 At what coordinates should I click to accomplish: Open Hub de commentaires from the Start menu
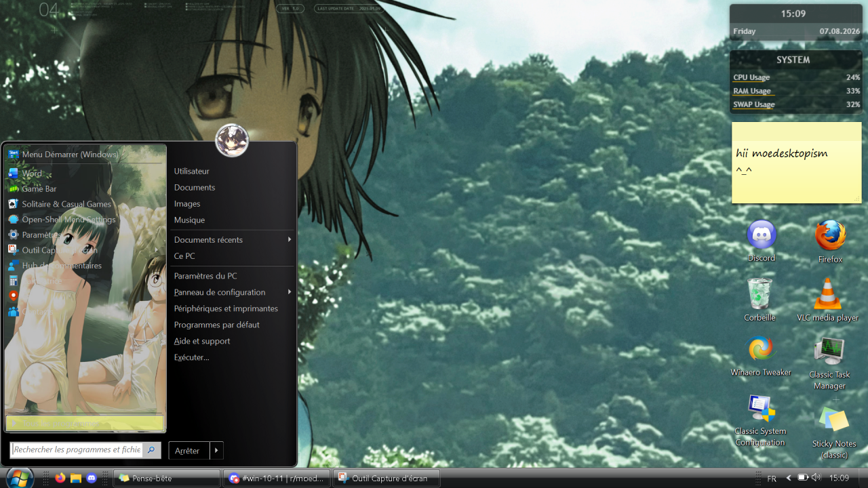coord(85,266)
